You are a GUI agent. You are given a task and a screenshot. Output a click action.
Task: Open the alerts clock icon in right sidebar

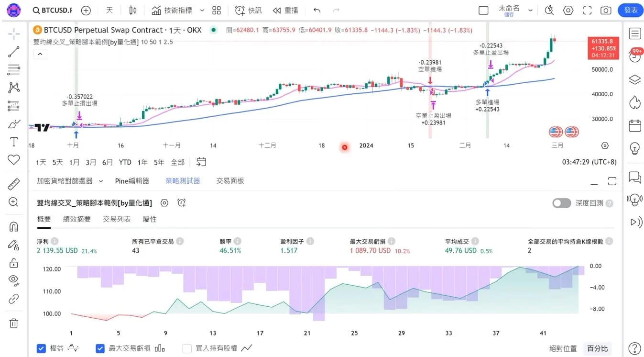tap(634, 56)
